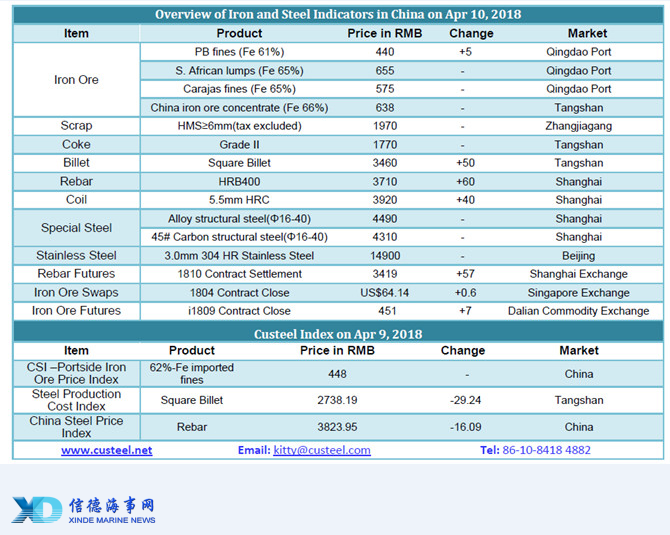Click the 'Rebar Futures' item cell
Viewport: 670px width, 535px height.
[x=76, y=274]
